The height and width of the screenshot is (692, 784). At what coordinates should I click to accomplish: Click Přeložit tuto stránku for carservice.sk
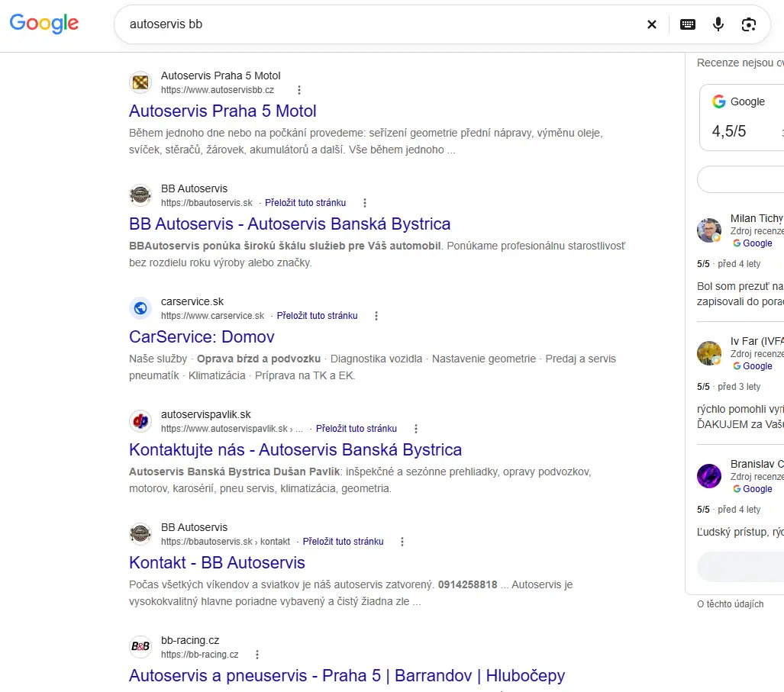pos(317,316)
